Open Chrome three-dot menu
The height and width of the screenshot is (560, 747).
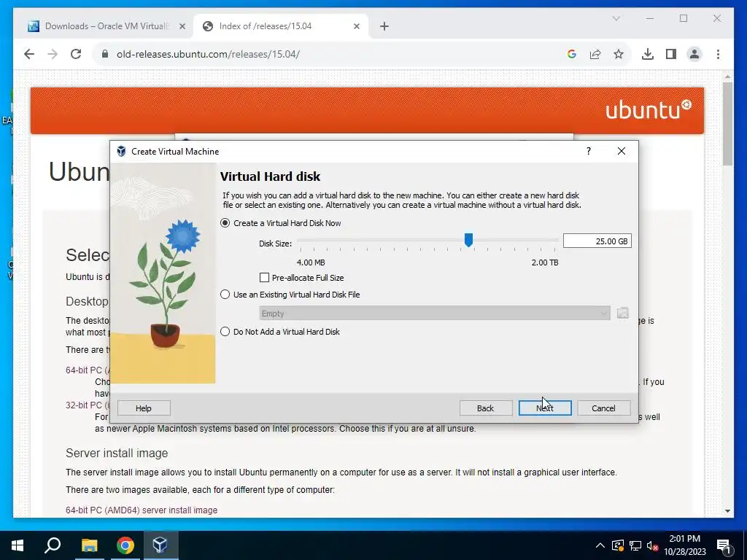coord(718,54)
